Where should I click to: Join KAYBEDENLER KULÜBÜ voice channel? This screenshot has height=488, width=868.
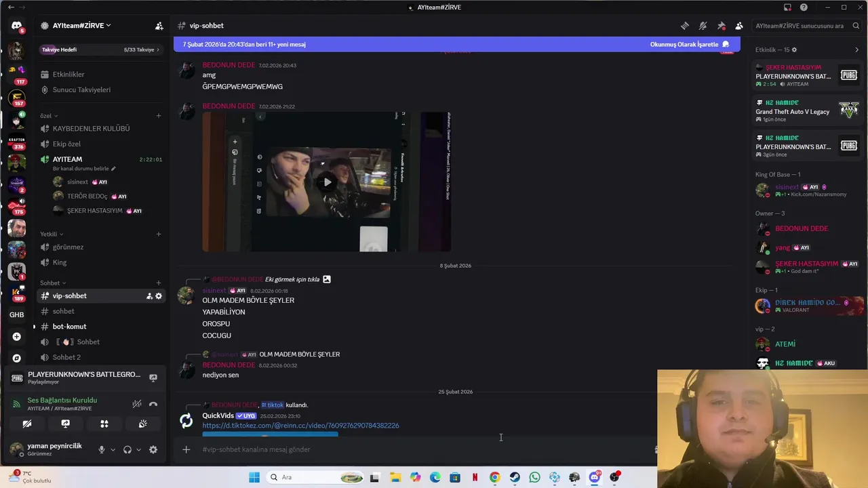coord(100,129)
